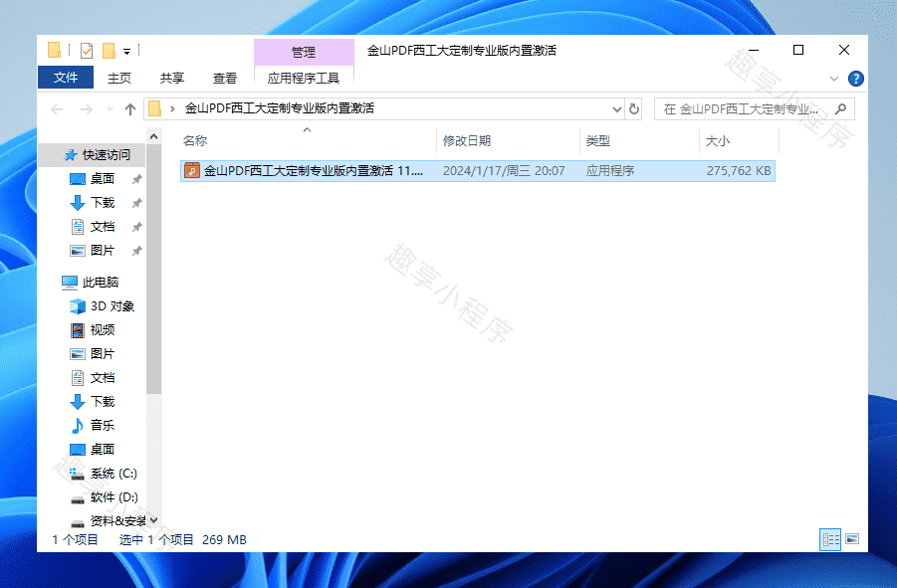
Task: Select the 金山PDF西工大定制专业版内置激活 exe file
Action: pyautogui.click(x=478, y=171)
